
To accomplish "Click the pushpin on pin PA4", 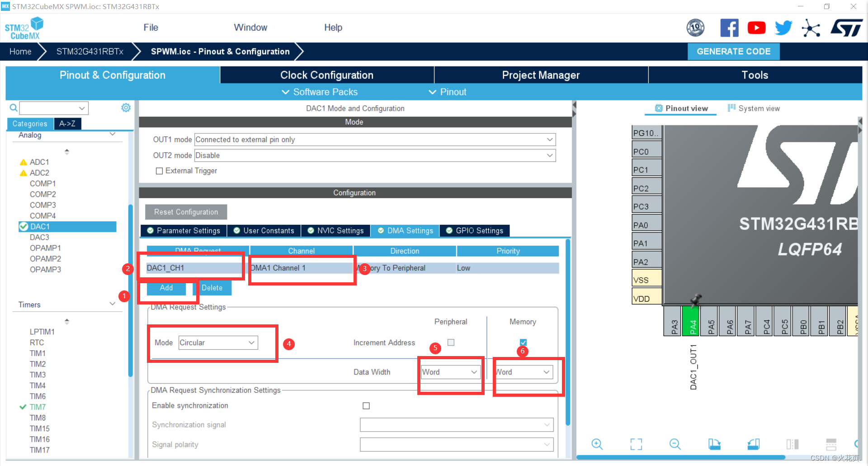I will tap(696, 299).
